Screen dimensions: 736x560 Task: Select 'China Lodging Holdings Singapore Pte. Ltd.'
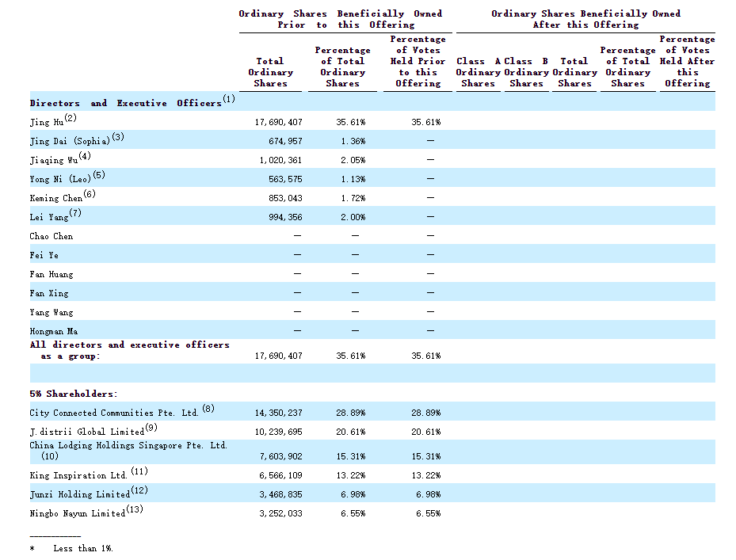click(x=128, y=445)
